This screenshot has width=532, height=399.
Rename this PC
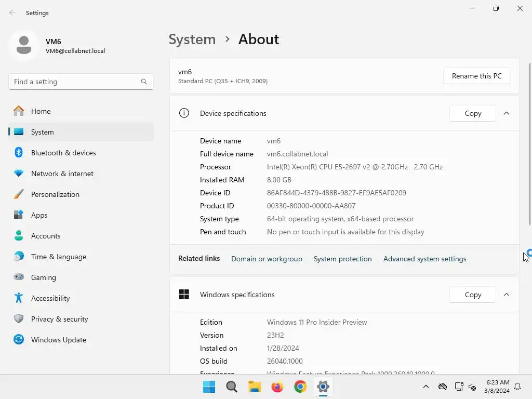tap(477, 76)
